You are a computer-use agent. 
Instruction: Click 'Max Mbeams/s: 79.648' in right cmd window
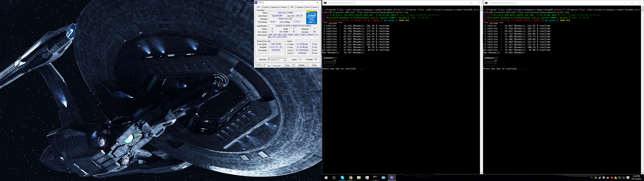click(504, 53)
